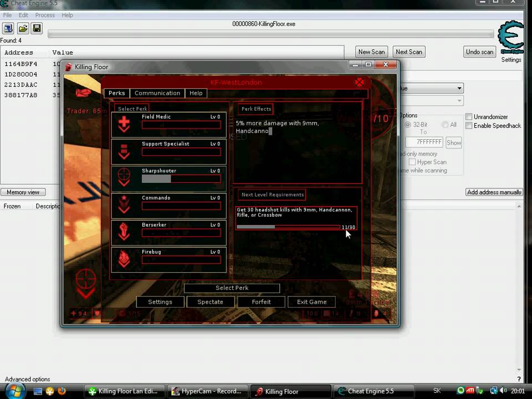Click the save floppy disk icon in Cheat Engine
Viewport: 532px width, 399px height.
tap(37, 28)
